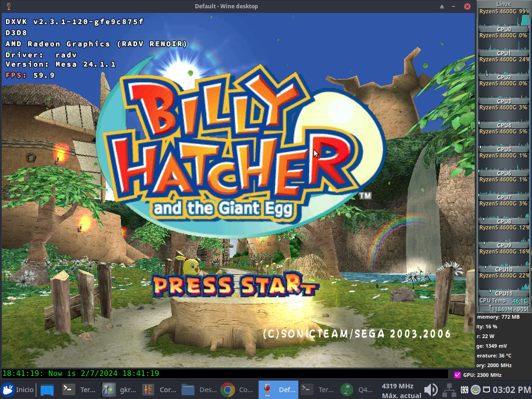This screenshot has height=399, width=532.
Task: Click the 03:02 PM clock
Action: tap(511, 390)
